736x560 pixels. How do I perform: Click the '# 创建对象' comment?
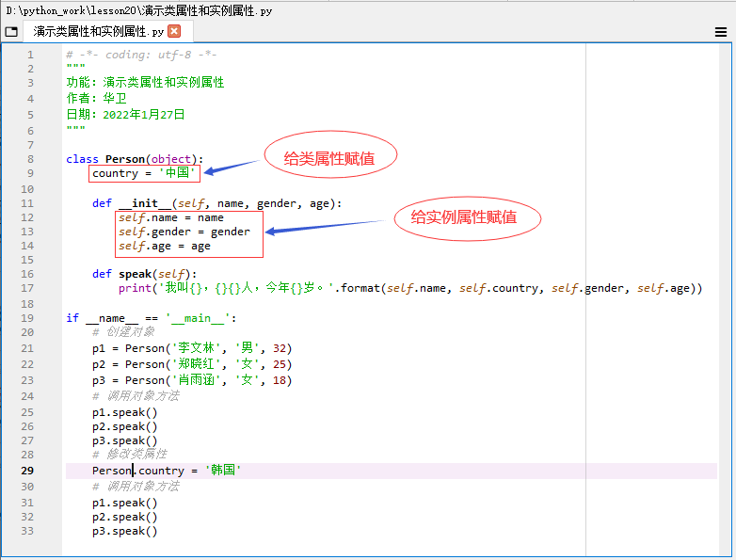point(123,332)
